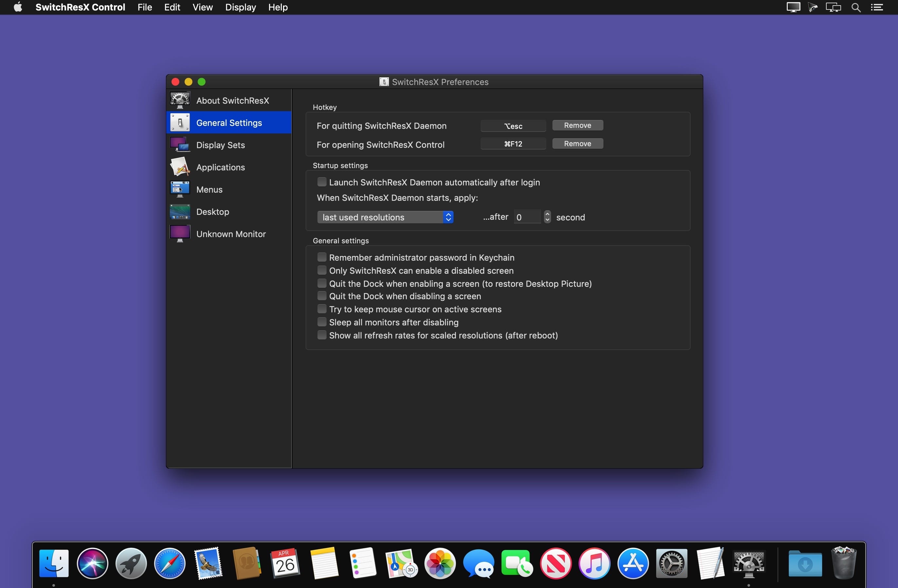Viewport: 898px width, 588px height.
Task: Expand the last used resolutions dropdown
Action: [385, 217]
